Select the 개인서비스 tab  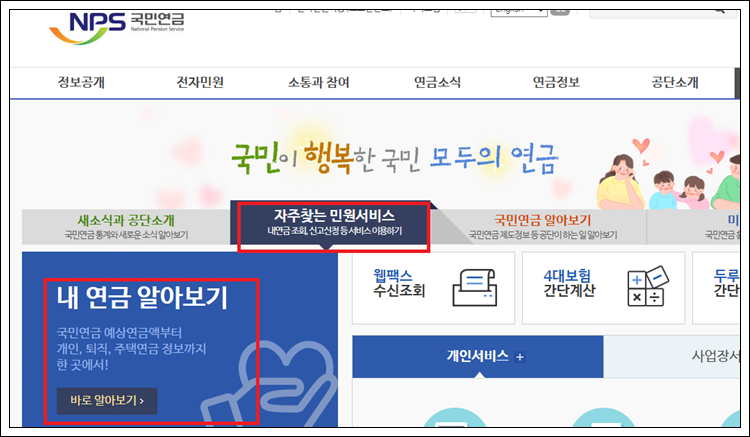478,357
